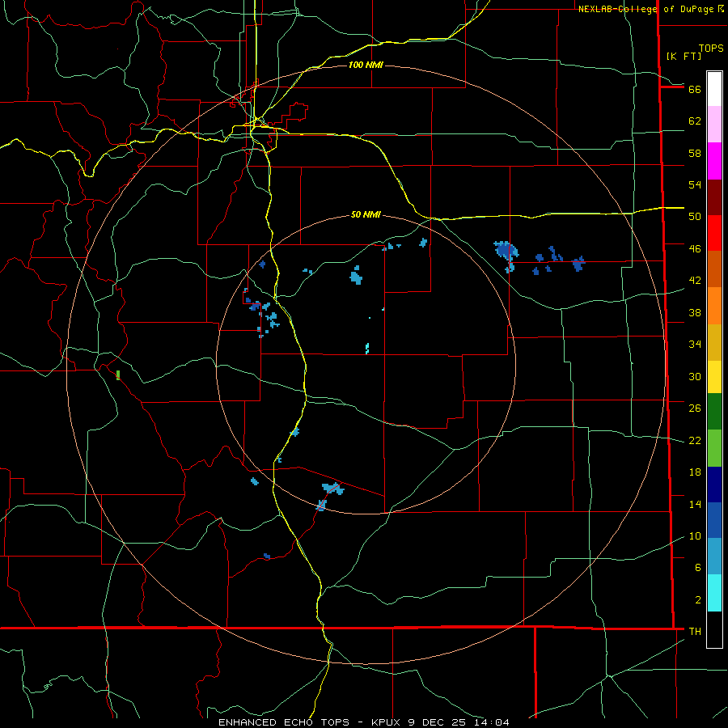Click the lone light green radar echo
The image size is (728, 728).
coord(118,375)
